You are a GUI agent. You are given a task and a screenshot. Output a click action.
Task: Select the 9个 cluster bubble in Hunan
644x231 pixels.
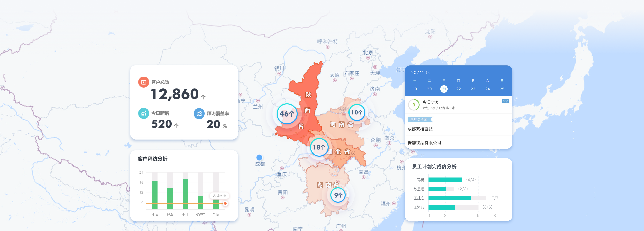coord(338,195)
